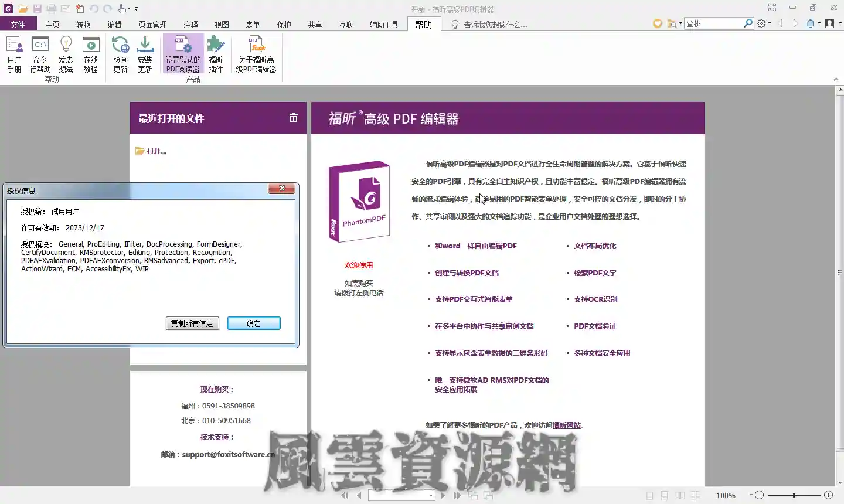This screenshot has width=844, height=504.
Task: Click the folder advanced search icon
Action: (x=672, y=23)
